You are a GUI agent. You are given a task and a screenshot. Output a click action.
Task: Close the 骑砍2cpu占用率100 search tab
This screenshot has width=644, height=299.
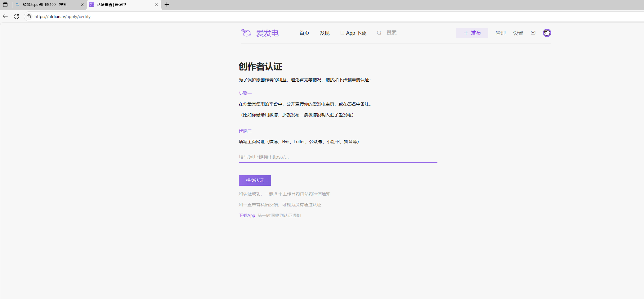pyautogui.click(x=82, y=5)
